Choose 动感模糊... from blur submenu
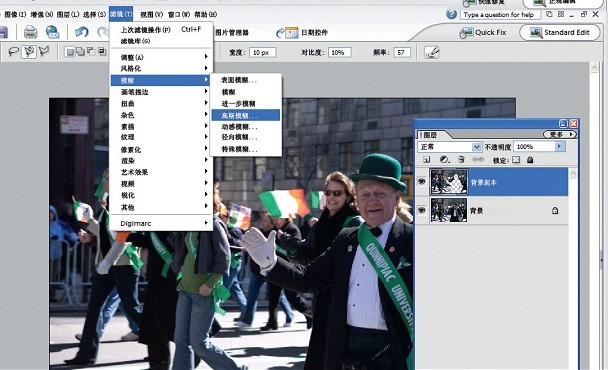Image resolution: width=608 pixels, height=370 pixels. pyautogui.click(x=245, y=127)
